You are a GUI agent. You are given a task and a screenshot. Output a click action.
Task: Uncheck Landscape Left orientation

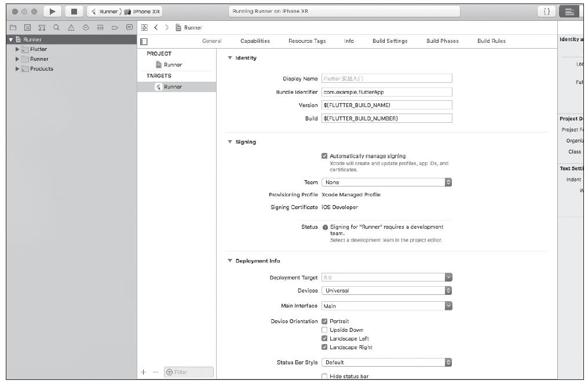[324, 338]
